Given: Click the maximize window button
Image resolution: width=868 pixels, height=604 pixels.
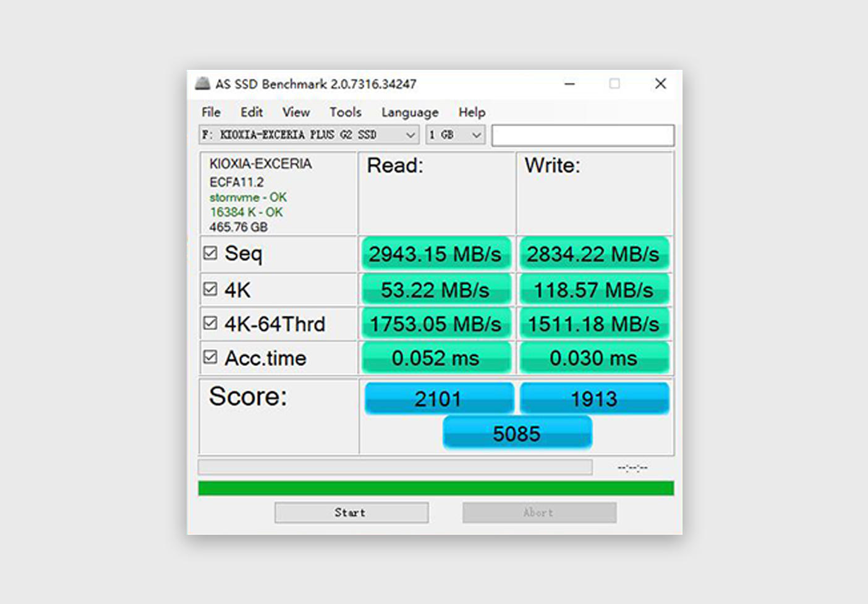Looking at the screenshot, I should (x=615, y=83).
